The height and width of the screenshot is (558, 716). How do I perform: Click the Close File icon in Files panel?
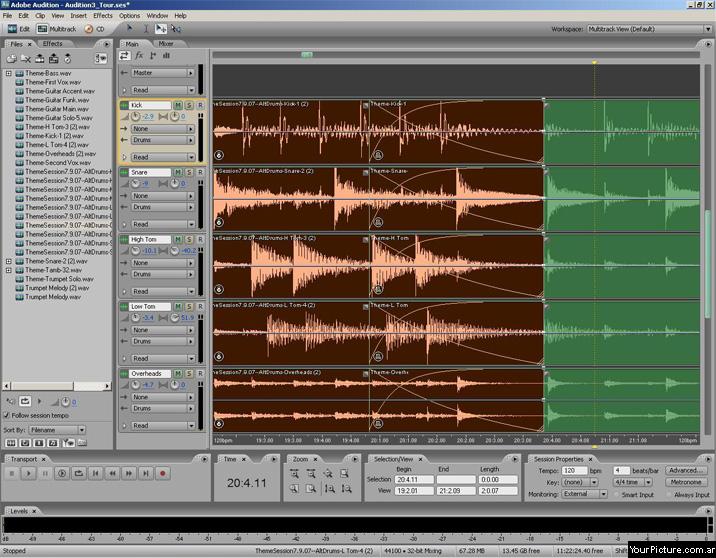[x=26, y=58]
